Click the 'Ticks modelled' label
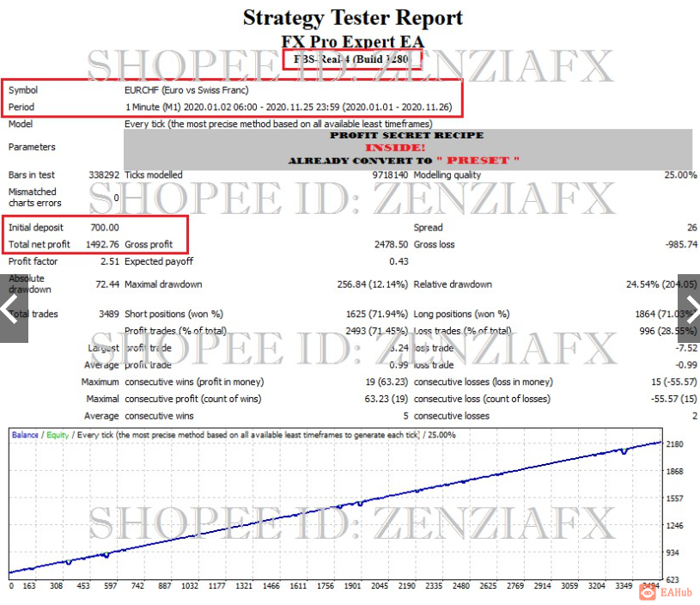Viewport: 700px width, 605px height. pos(154,174)
